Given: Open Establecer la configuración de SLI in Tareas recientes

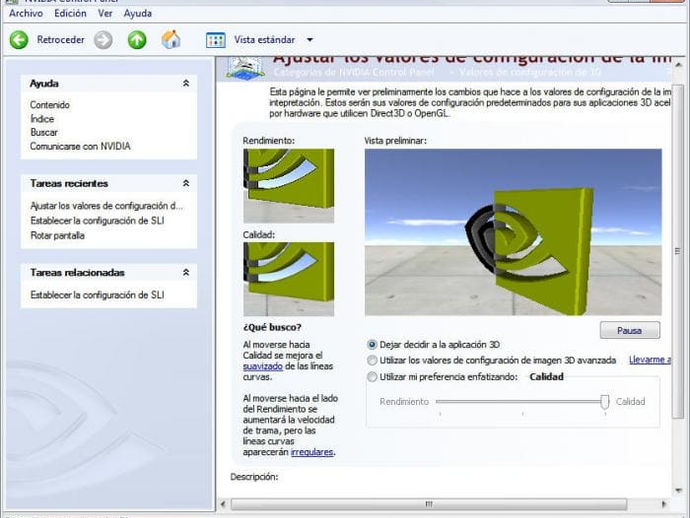Looking at the screenshot, I should pos(97,220).
